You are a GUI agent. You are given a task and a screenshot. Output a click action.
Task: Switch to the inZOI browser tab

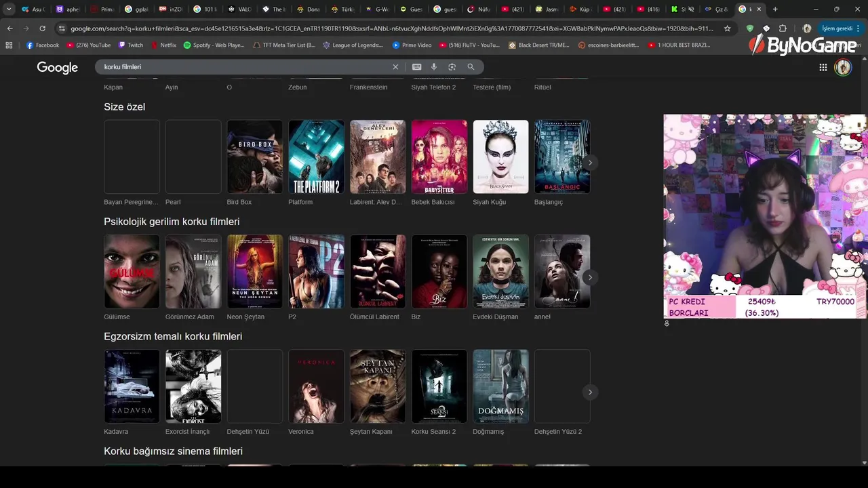pos(171,9)
